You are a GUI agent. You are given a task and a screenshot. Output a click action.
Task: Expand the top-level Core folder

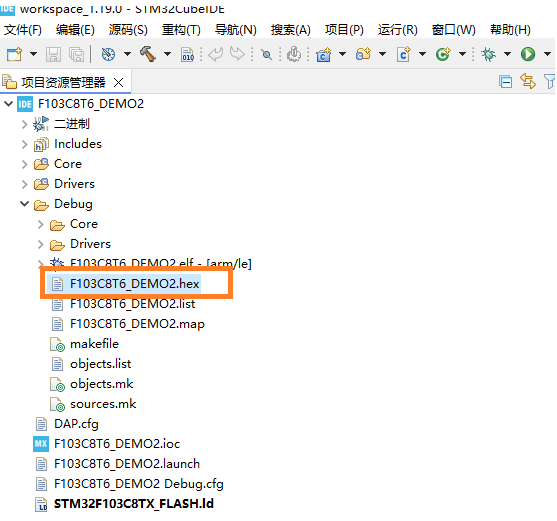click(x=24, y=164)
